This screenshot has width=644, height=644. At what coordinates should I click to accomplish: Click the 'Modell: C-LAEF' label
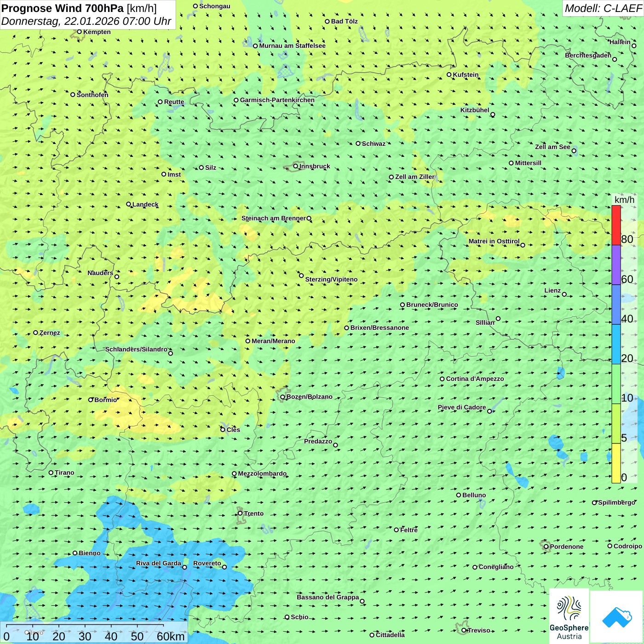point(603,8)
